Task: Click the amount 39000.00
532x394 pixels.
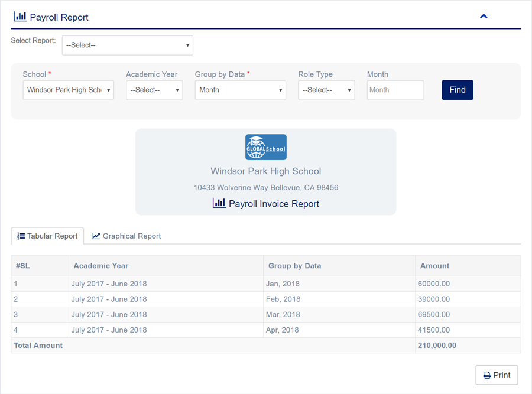Action: pyautogui.click(x=434, y=299)
